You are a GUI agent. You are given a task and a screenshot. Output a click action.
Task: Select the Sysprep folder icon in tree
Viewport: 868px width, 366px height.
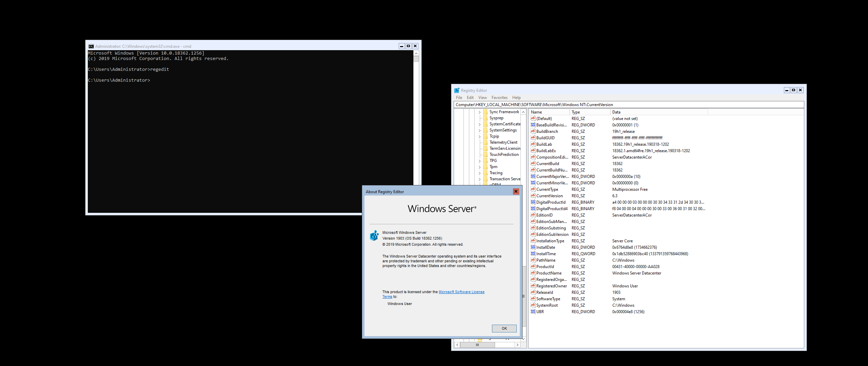pos(486,118)
